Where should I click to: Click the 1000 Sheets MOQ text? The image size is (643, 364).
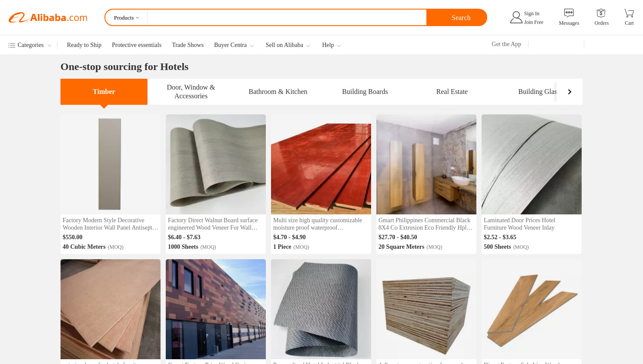click(192, 247)
